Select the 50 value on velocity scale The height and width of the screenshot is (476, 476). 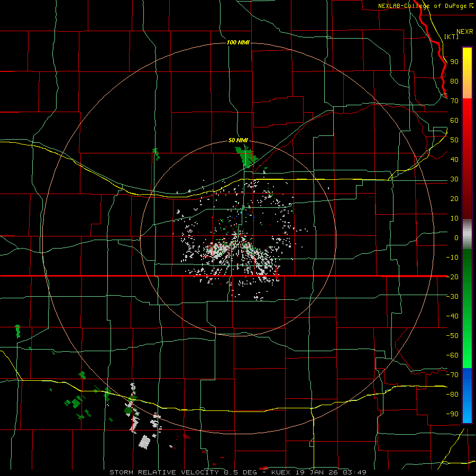point(454,140)
